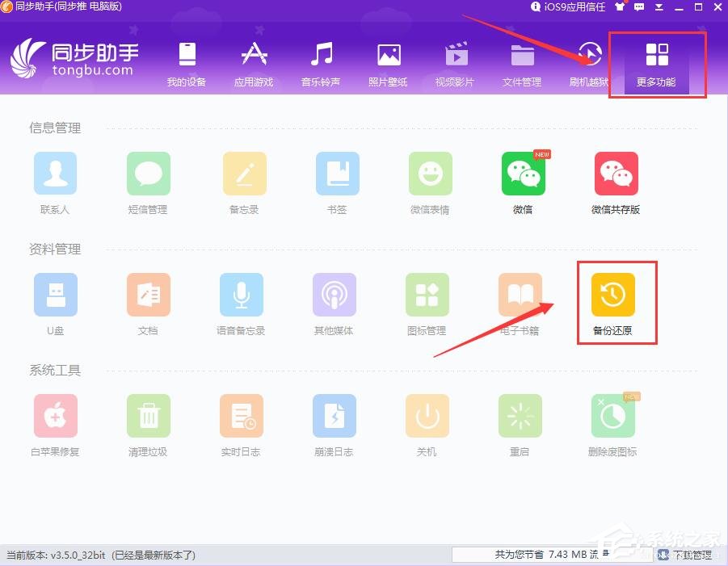Open 语音备忘录 voice memos
Screen dimensions: 728x566
point(241,295)
